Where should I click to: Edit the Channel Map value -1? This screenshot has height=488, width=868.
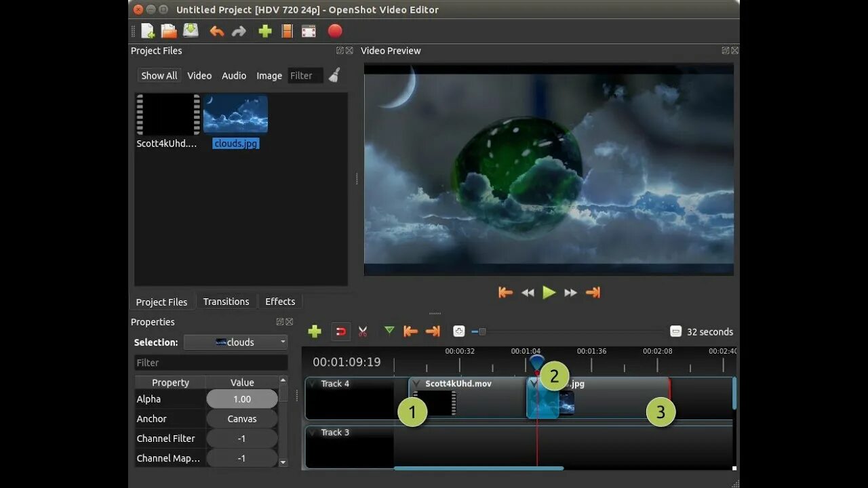coord(242,458)
